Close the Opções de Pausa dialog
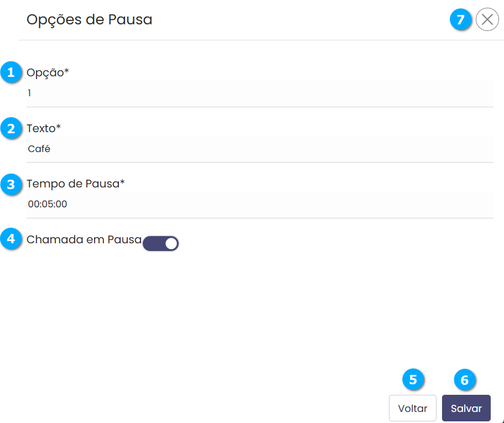504x423 pixels. (487, 20)
